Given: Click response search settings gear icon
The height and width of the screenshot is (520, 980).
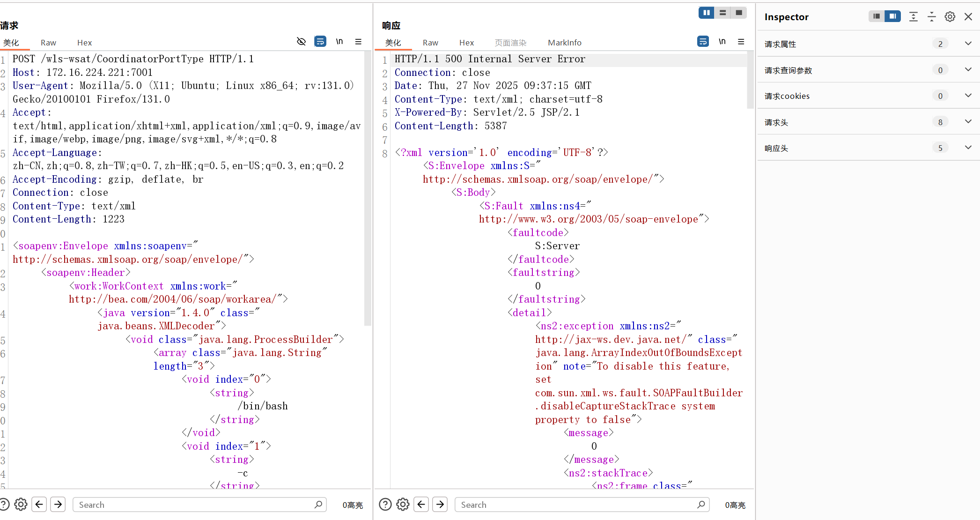Looking at the screenshot, I should click(403, 505).
